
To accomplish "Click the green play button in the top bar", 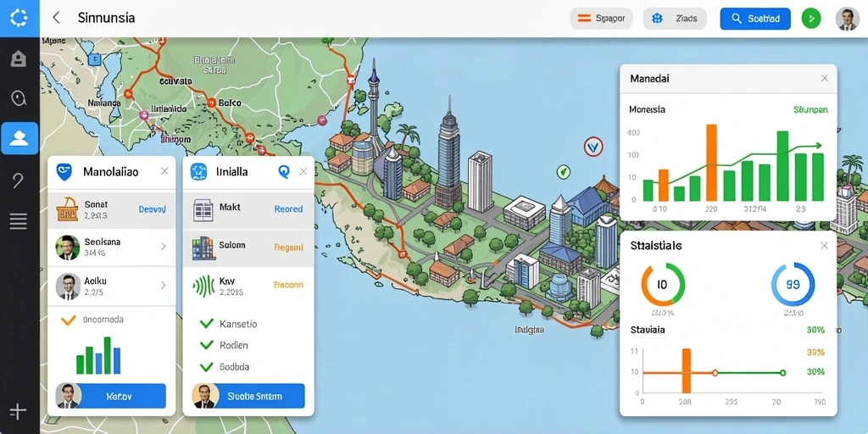I will point(811,19).
